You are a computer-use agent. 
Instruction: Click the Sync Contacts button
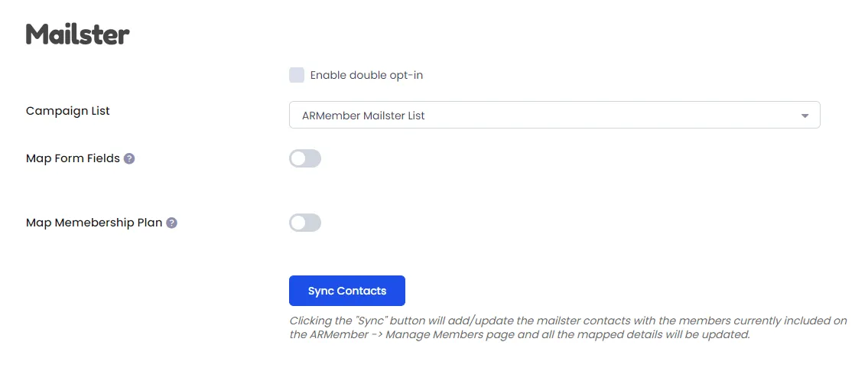pyautogui.click(x=347, y=291)
